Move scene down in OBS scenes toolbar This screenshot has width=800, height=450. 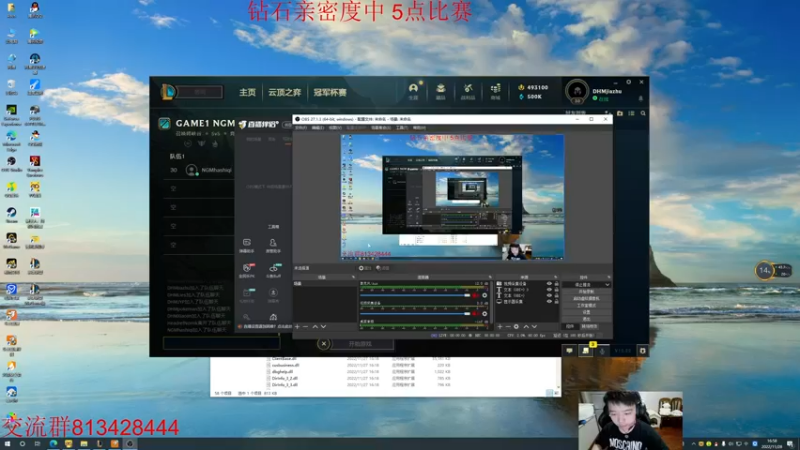click(x=323, y=327)
